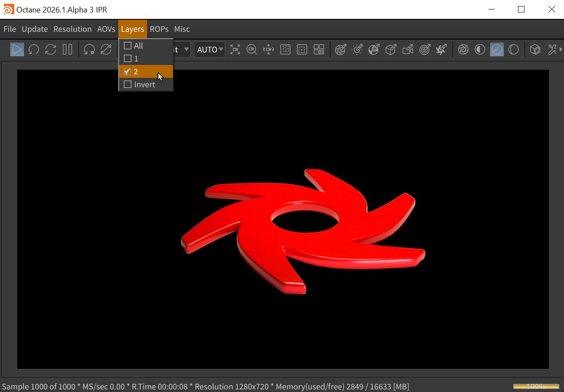564x392 pixels.
Task: Click the sun light edit icon
Action: click(x=357, y=49)
